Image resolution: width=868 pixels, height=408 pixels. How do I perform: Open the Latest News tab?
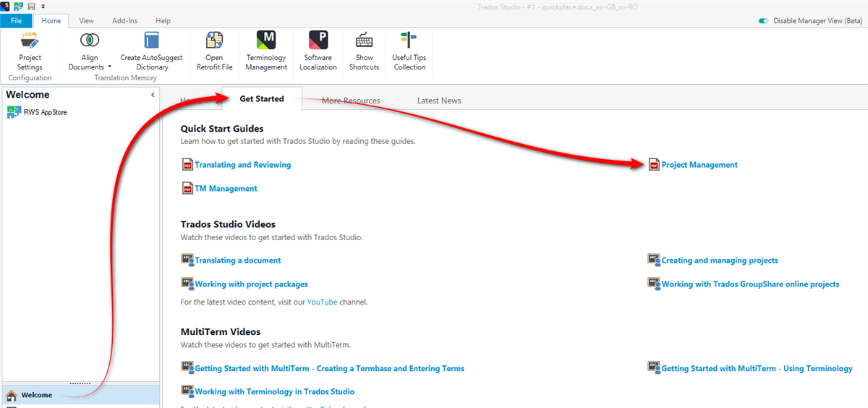pyautogui.click(x=439, y=101)
